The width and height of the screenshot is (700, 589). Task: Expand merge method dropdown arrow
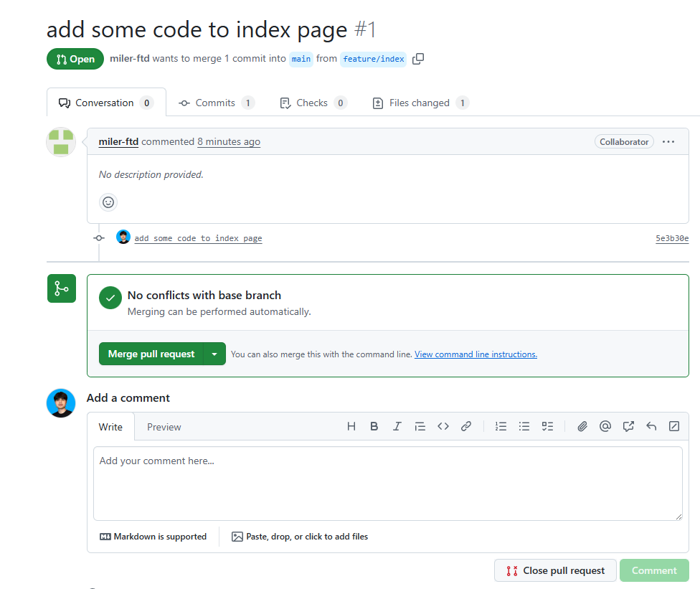214,354
